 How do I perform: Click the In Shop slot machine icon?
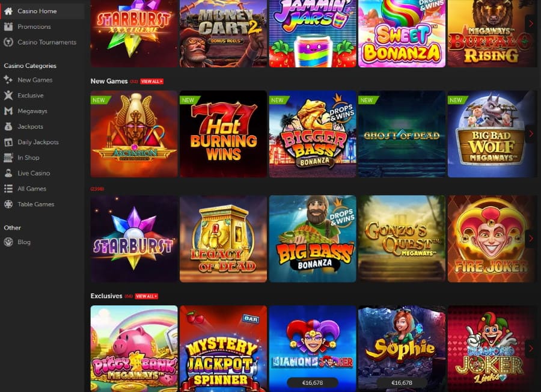[8, 158]
